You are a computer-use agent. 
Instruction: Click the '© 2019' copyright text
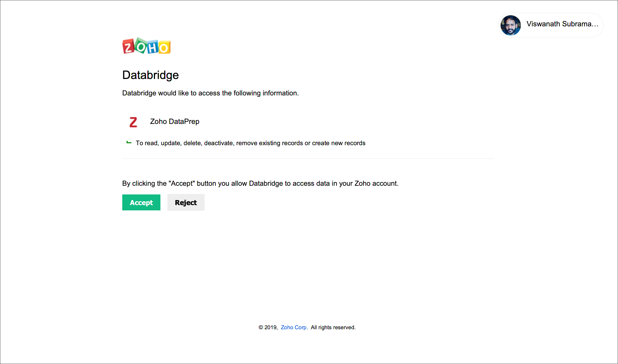pos(268,327)
